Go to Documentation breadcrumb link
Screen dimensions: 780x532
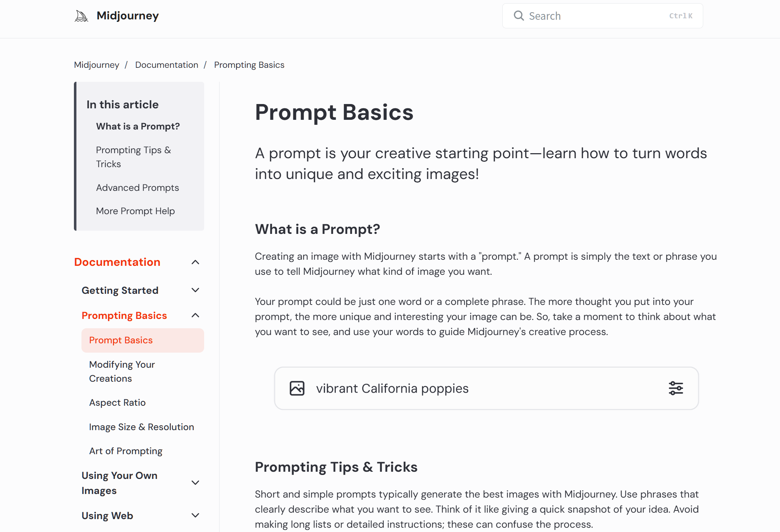[x=166, y=65]
